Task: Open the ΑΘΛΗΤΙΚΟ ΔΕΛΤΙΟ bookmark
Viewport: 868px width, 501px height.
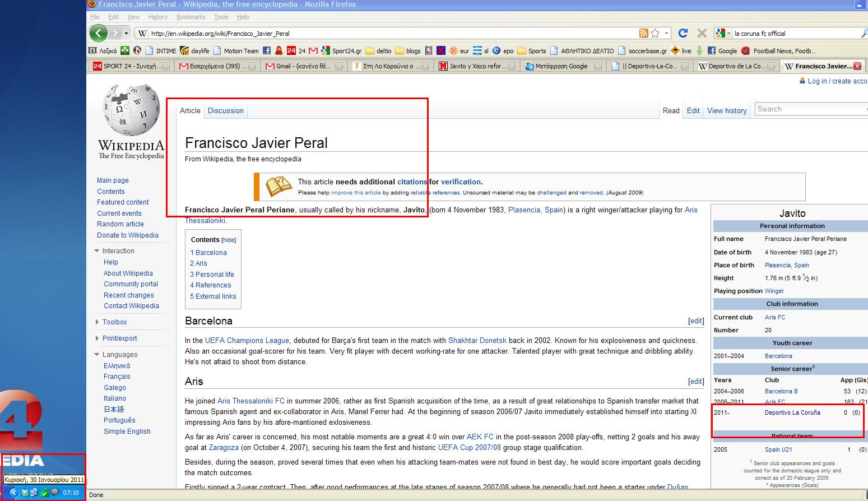Action: pyautogui.click(x=582, y=50)
